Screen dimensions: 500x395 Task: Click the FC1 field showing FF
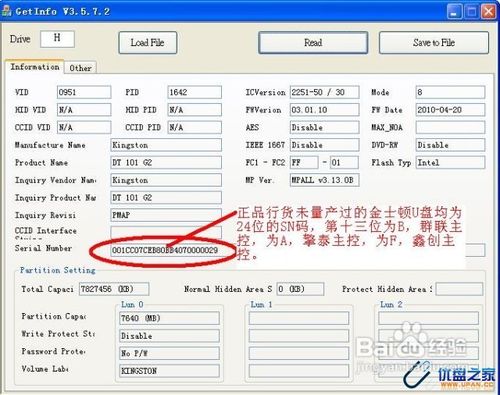click(x=304, y=163)
